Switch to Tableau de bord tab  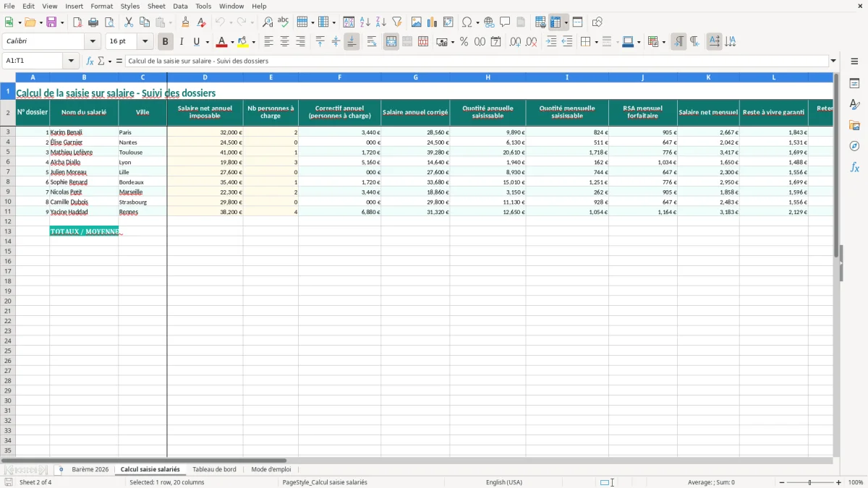click(214, 470)
